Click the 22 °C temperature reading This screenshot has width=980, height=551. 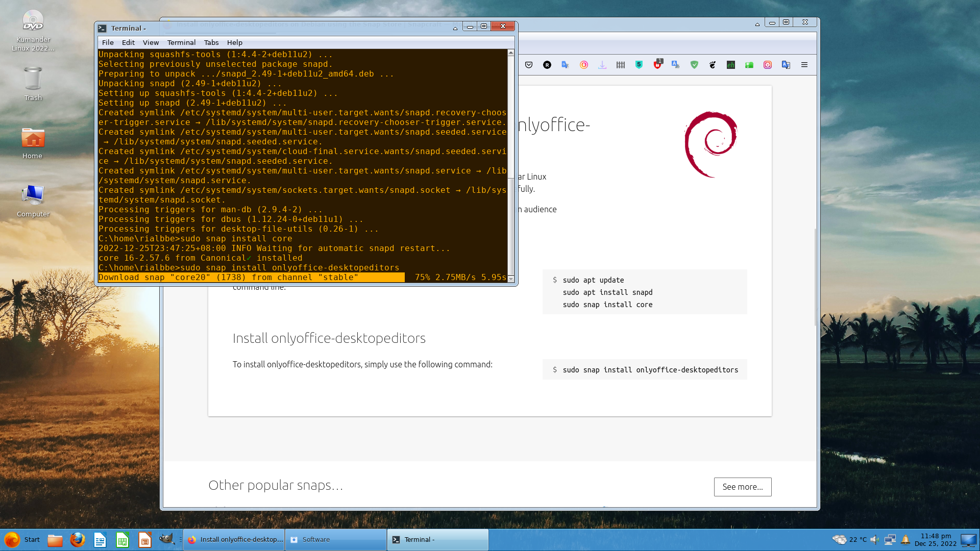pyautogui.click(x=857, y=540)
